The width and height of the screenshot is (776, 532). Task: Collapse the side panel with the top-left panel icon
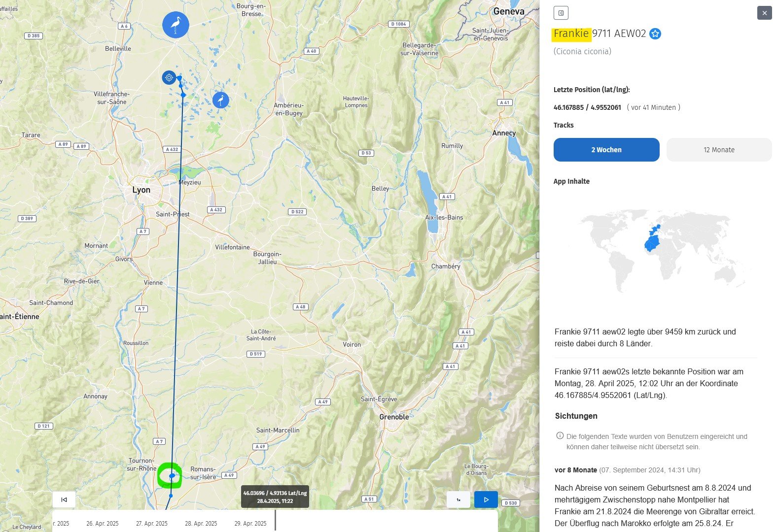point(561,13)
